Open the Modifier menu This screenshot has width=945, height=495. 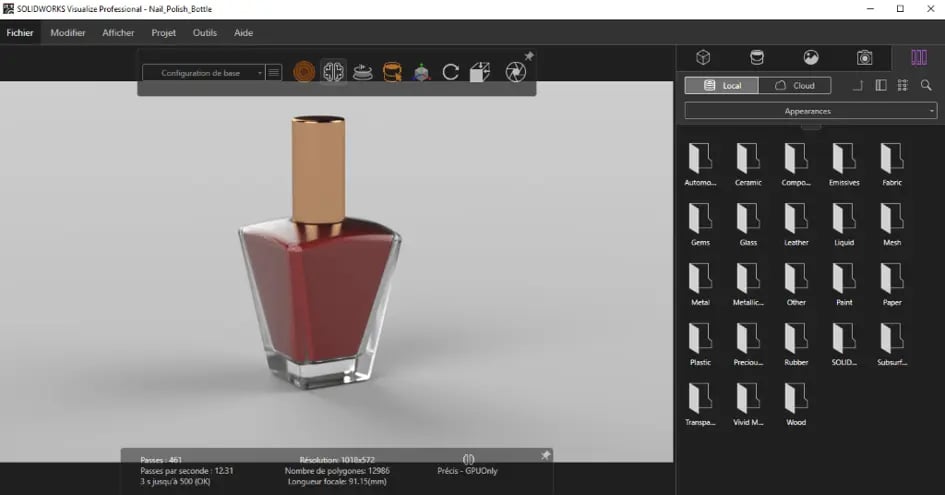point(68,33)
